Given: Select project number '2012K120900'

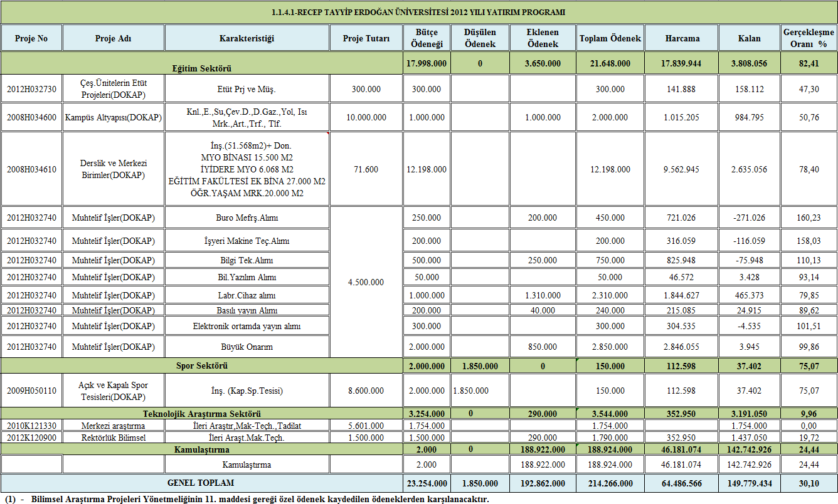Looking at the screenshot, I should click(31, 438).
